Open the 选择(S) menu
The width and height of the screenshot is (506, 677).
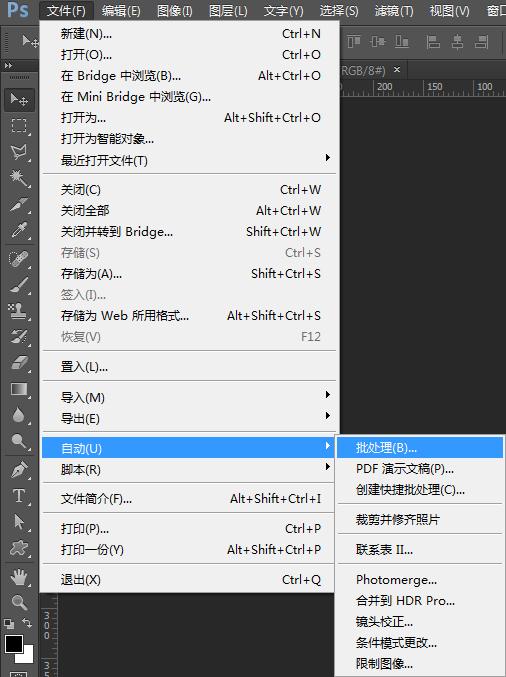tap(339, 10)
